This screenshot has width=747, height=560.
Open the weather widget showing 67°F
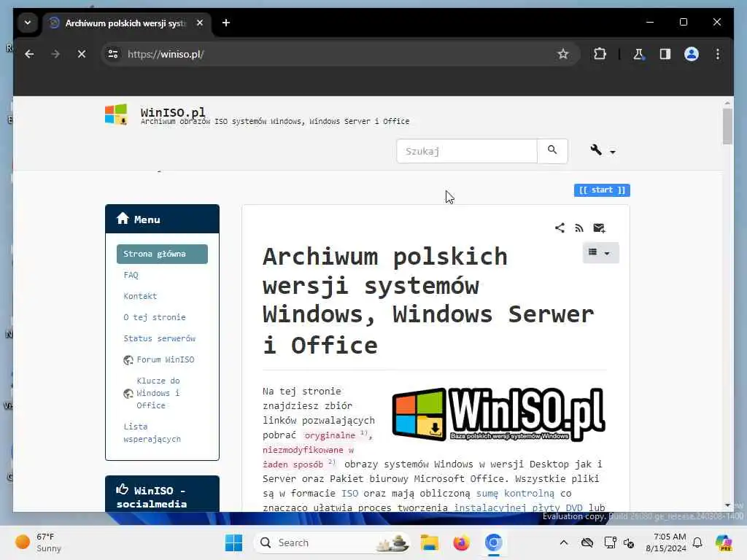[x=39, y=542]
